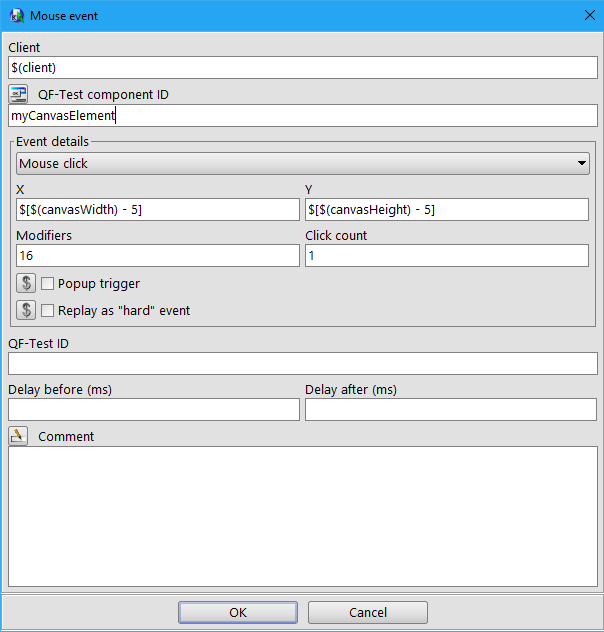Click the Delay before (ms) field
The image size is (604, 632).
tap(154, 409)
